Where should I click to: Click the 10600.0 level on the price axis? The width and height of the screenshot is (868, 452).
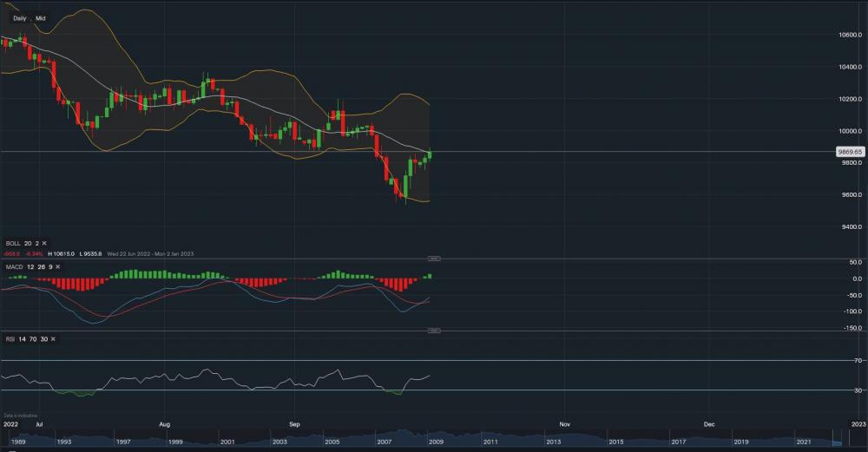pyautogui.click(x=849, y=36)
